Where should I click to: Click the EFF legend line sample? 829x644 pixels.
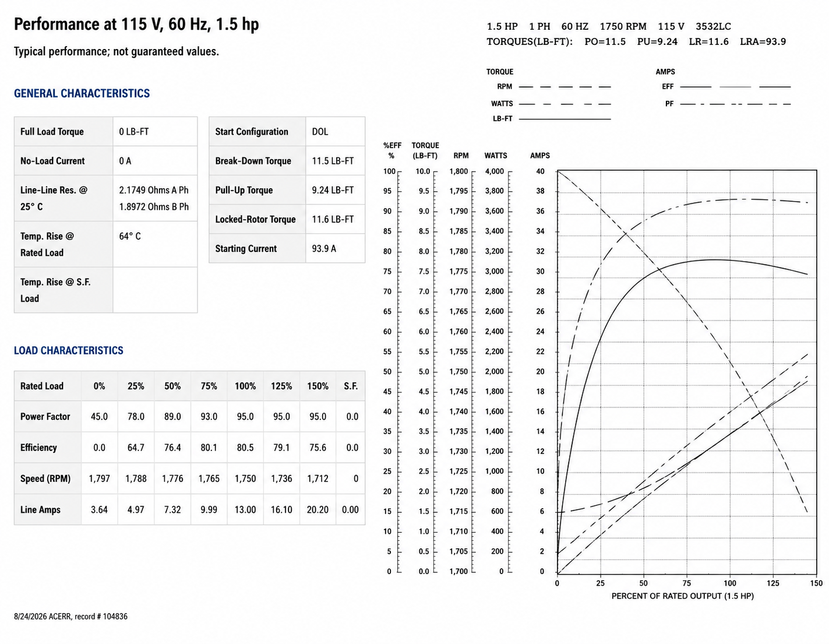pyautogui.click(x=735, y=87)
